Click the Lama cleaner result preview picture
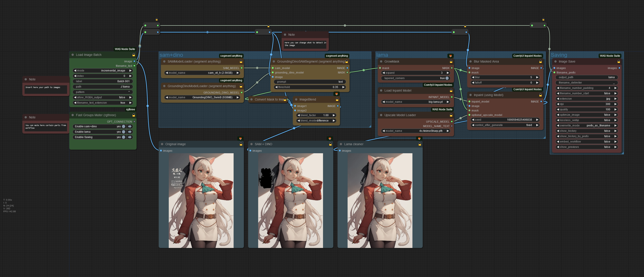The width and height of the screenshot is (644, 277). pyautogui.click(x=380, y=200)
